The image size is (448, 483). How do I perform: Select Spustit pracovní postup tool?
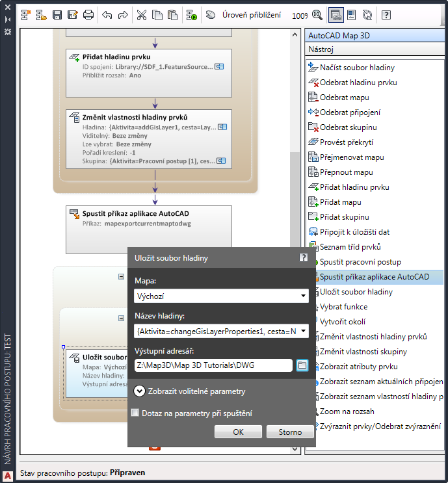point(358,262)
